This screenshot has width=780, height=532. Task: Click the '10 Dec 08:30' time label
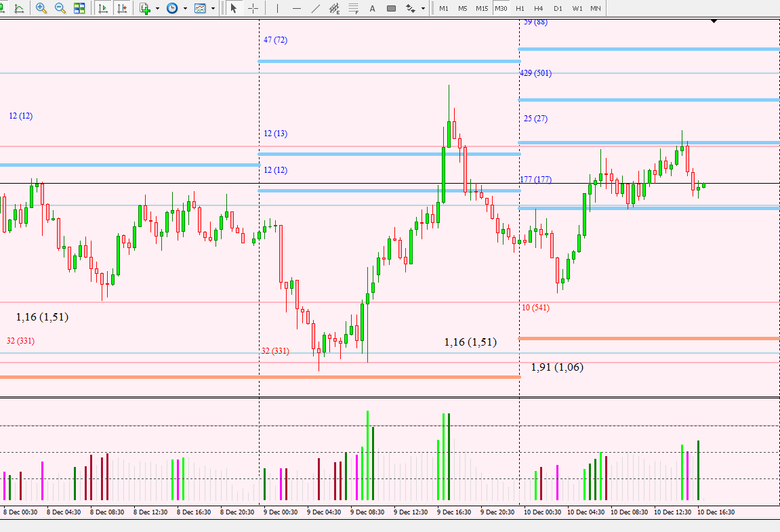coord(630,512)
